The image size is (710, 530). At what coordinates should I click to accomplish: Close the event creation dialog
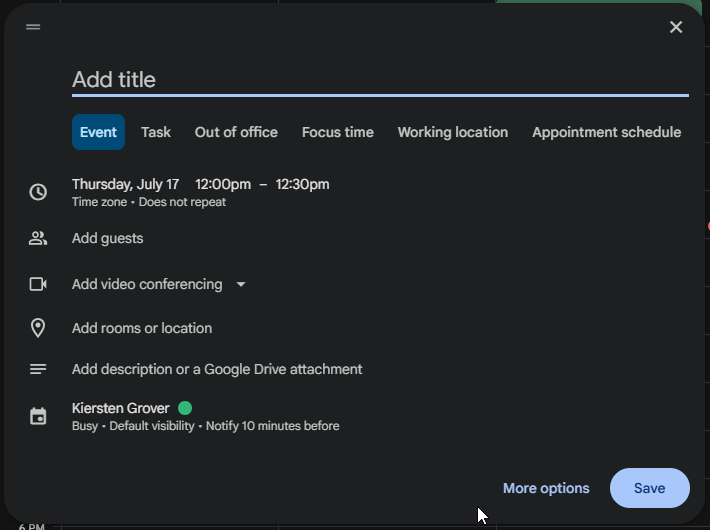676,27
